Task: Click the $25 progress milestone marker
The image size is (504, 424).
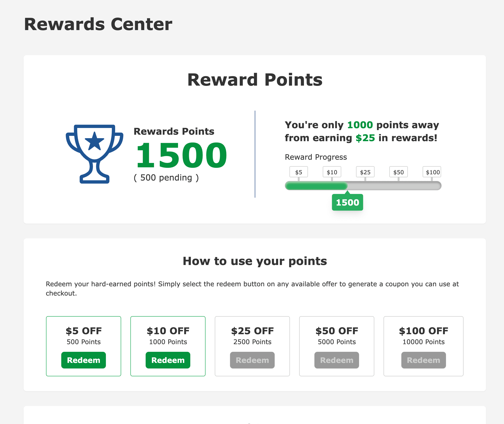Action: [x=365, y=172]
